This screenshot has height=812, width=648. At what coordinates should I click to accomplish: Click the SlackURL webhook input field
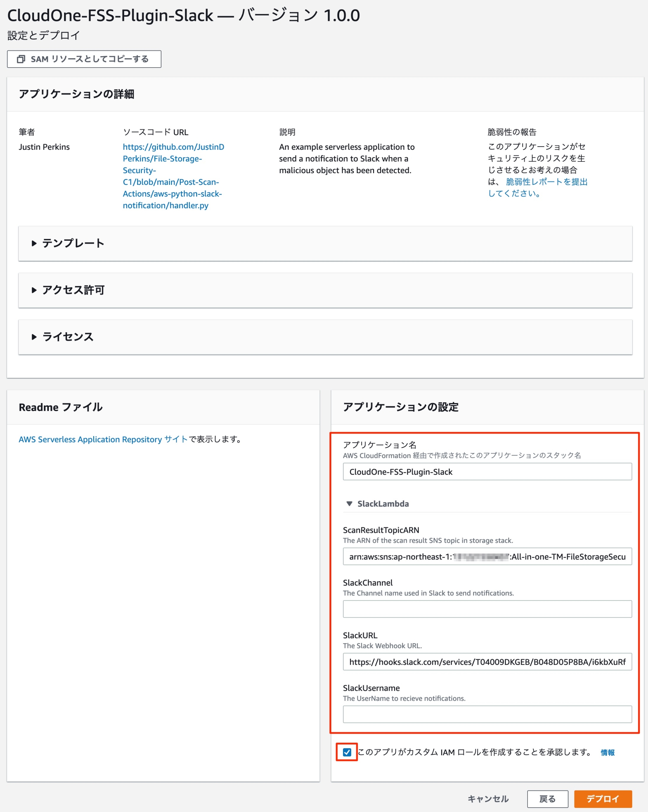pos(487,662)
